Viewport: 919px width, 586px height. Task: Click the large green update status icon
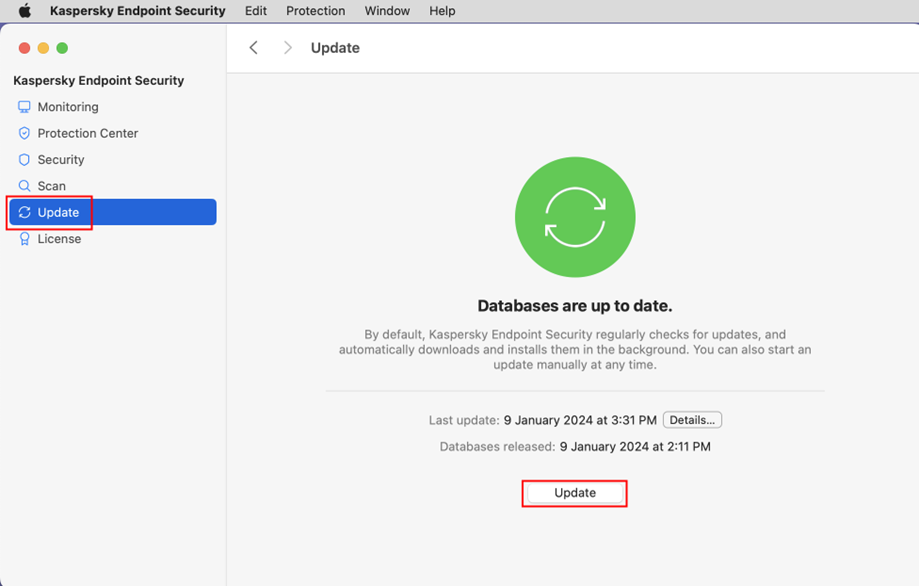click(x=575, y=217)
